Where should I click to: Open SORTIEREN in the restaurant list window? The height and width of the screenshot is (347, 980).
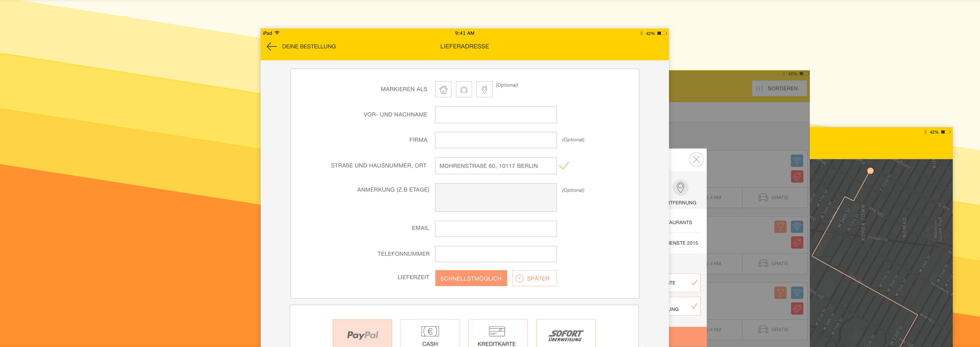779,88
